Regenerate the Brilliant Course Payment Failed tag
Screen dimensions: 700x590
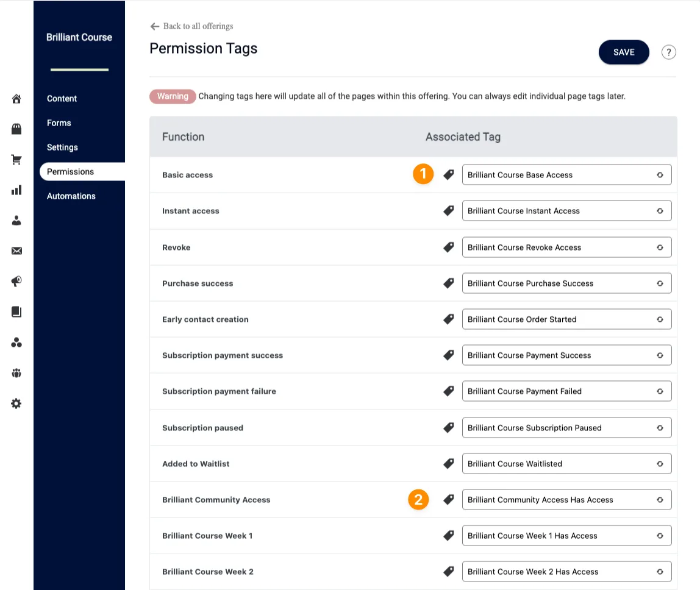pyautogui.click(x=660, y=391)
